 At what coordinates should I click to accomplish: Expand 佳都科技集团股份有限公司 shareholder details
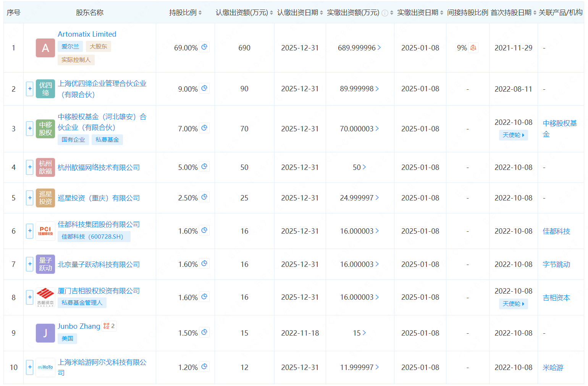point(30,231)
